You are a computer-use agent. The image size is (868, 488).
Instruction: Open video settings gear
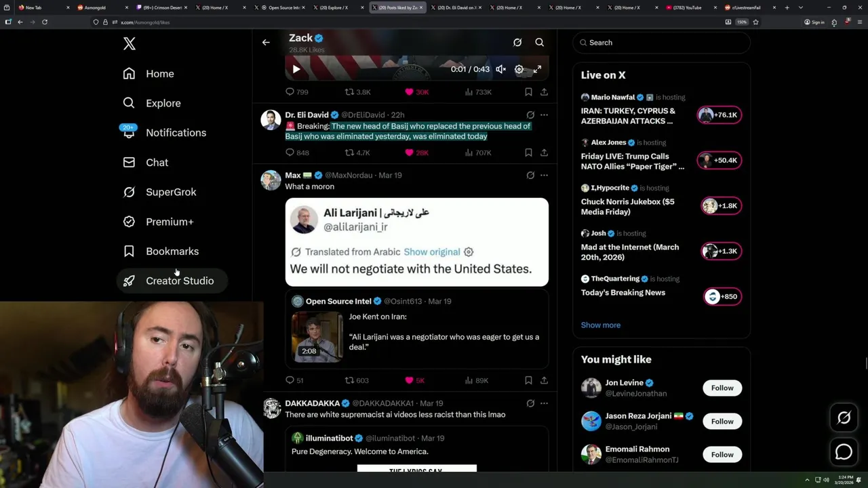pyautogui.click(x=519, y=69)
